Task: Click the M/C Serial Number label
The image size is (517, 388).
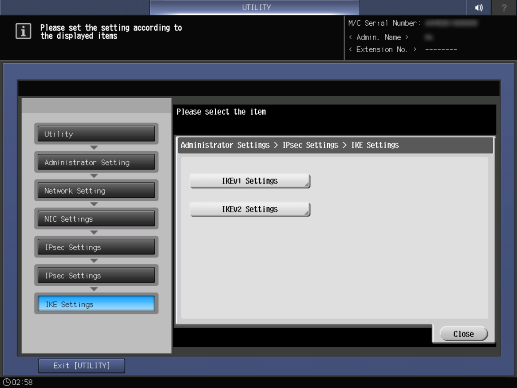Action: pyautogui.click(x=384, y=23)
